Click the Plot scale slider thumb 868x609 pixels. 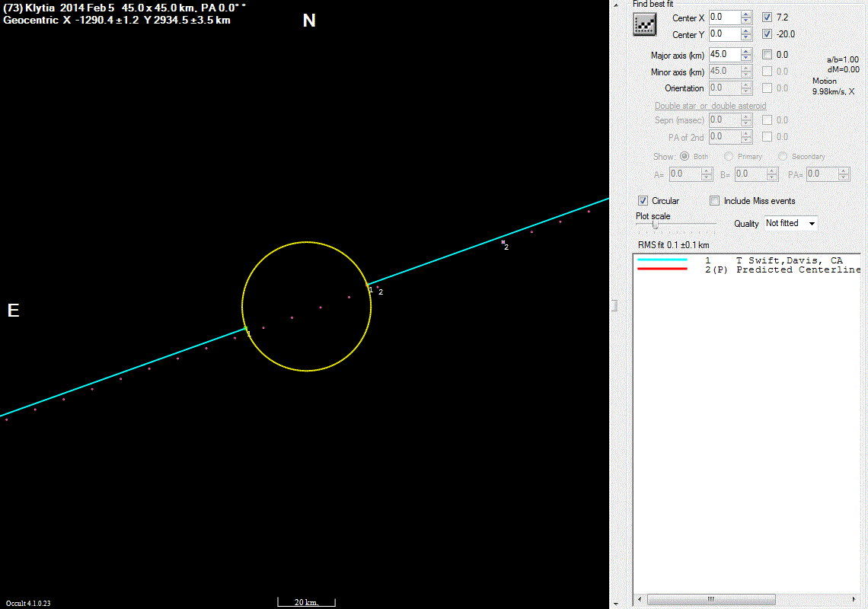[655, 225]
